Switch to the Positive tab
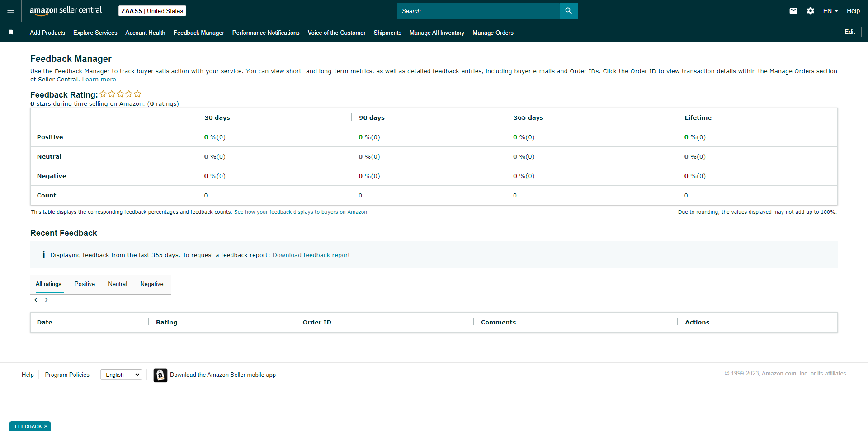868x431 pixels. [x=85, y=284]
